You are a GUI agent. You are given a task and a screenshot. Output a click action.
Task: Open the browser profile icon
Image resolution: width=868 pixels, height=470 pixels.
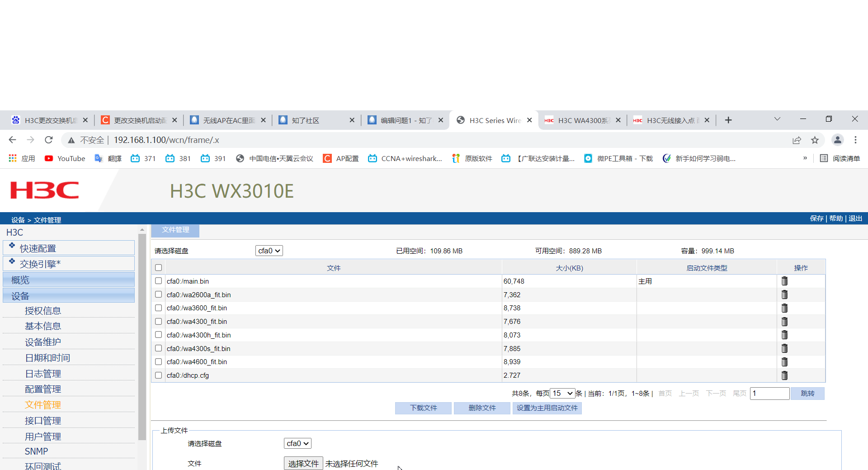pos(838,140)
